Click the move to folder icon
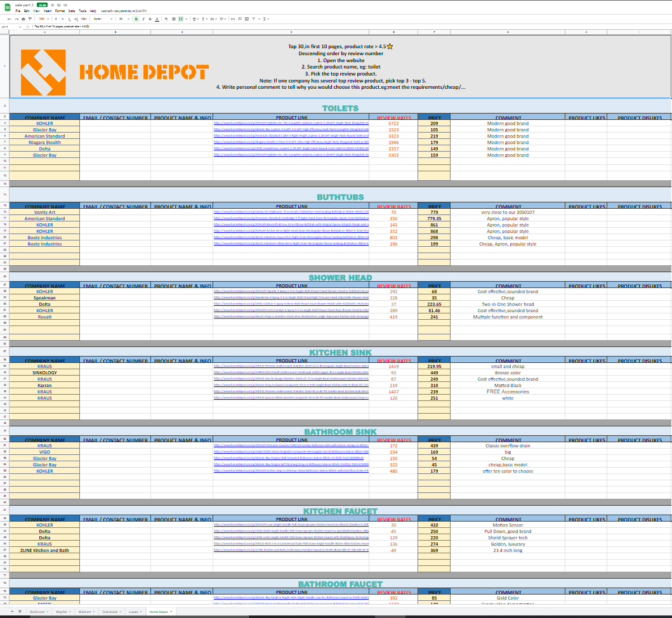 pyautogui.click(x=59, y=5)
